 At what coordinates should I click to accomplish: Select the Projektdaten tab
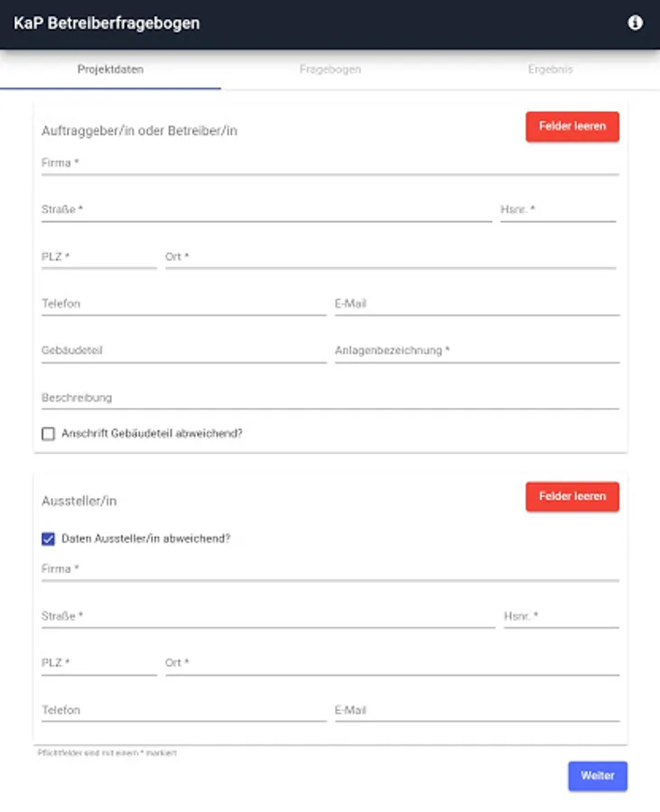click(110, 69)
